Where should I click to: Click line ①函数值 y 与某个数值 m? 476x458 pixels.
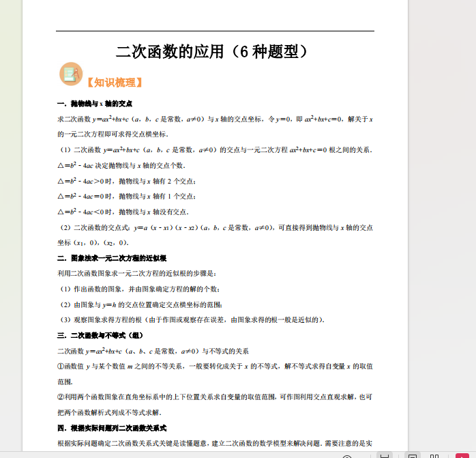pyautogui.click(x=215, y=367)
